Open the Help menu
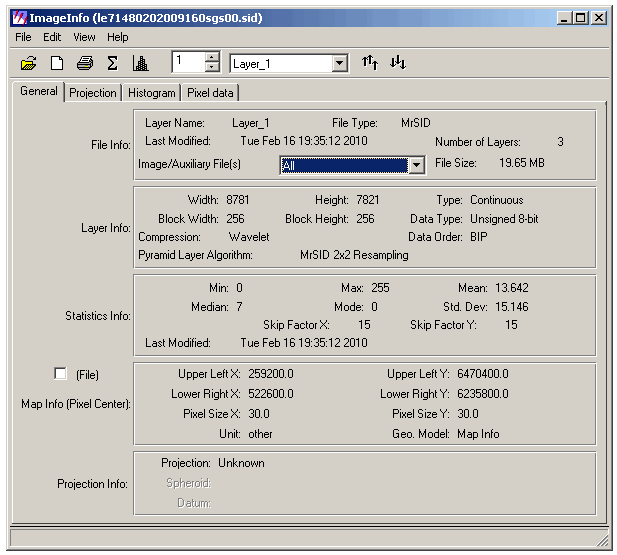Image resolution: width=617 pixels, height=555 pixels. tap(118, 37)
